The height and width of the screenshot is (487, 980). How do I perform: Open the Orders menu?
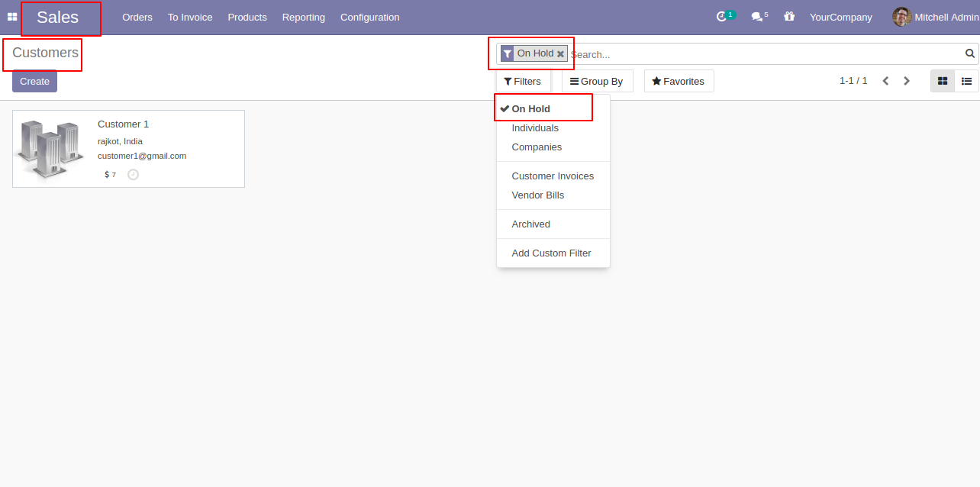137,17
